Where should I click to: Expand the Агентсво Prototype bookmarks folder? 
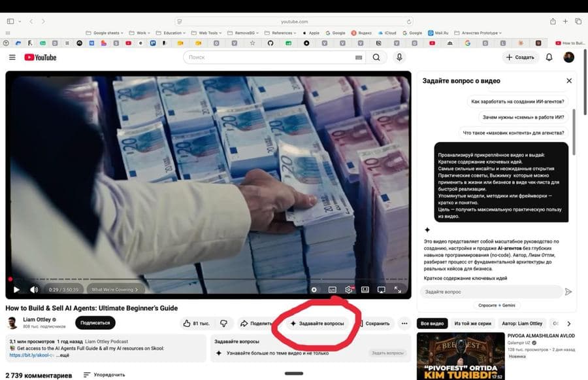(x=478, y=33)
